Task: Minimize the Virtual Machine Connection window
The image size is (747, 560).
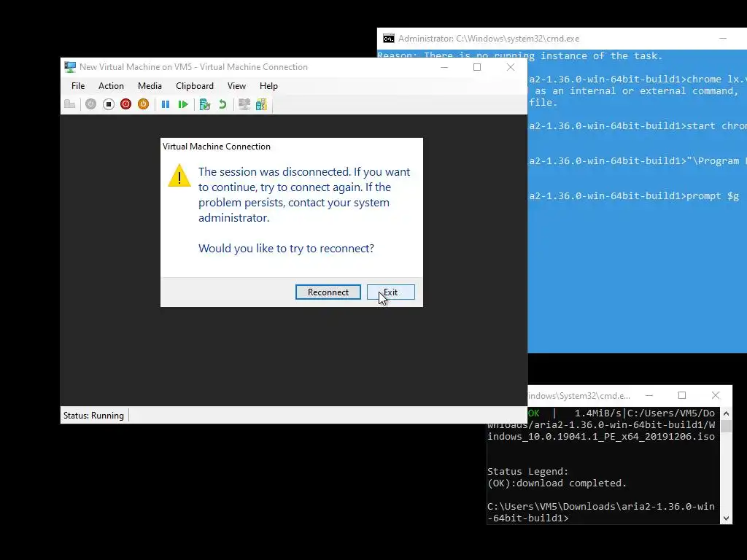Action: pyautogui.click(x=444, y=67)
